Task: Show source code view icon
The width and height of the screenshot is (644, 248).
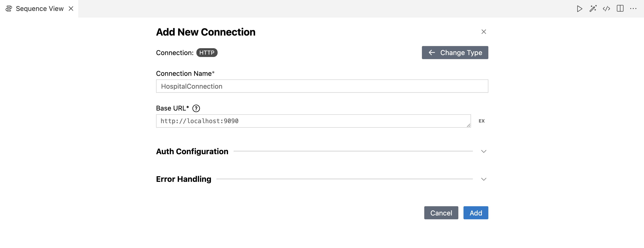Action: [x=606, y=9]
